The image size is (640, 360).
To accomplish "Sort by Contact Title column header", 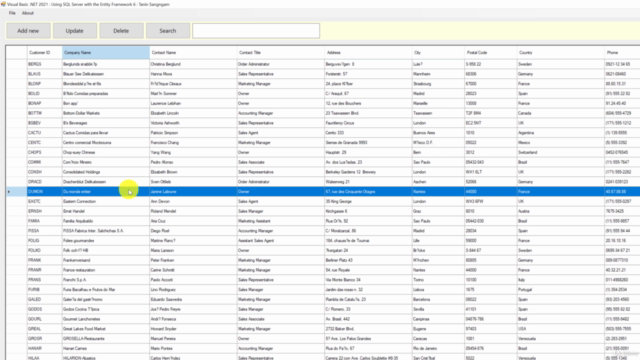I will tap(281, 53).
